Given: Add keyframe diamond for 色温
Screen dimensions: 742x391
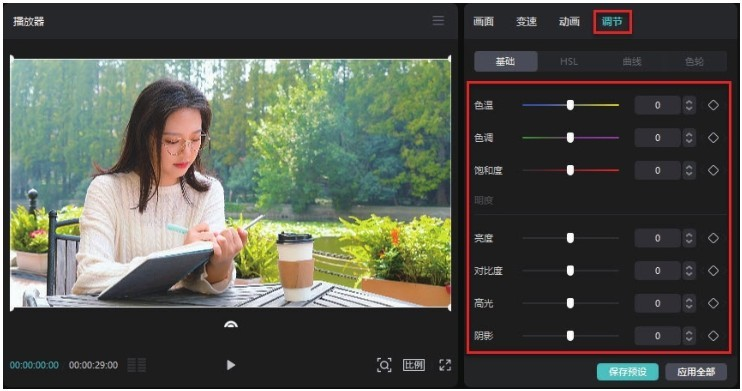Looking at the screenshot, I should 713,105.
